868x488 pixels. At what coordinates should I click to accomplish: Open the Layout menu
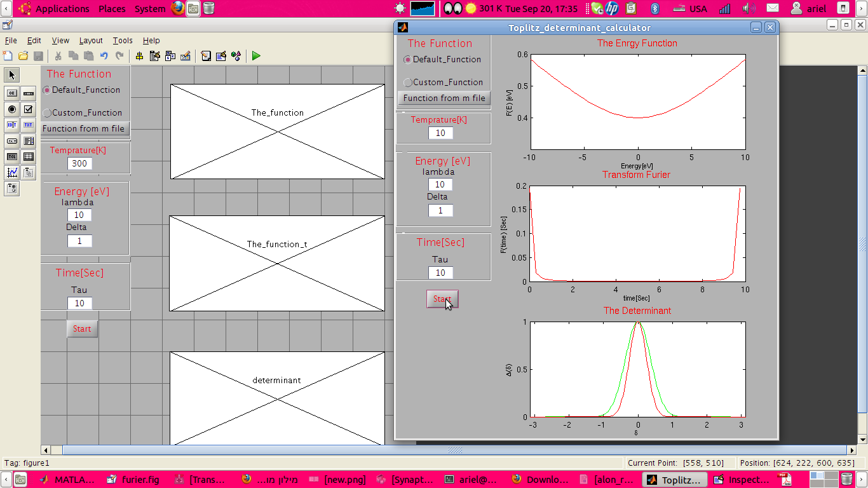[x=91, y=40]
